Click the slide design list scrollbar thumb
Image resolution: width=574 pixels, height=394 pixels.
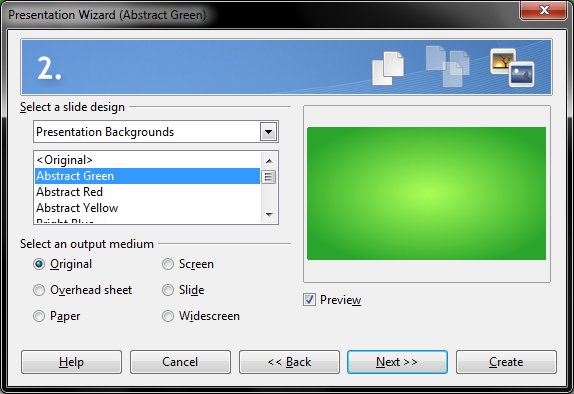(x=269, y=177)
